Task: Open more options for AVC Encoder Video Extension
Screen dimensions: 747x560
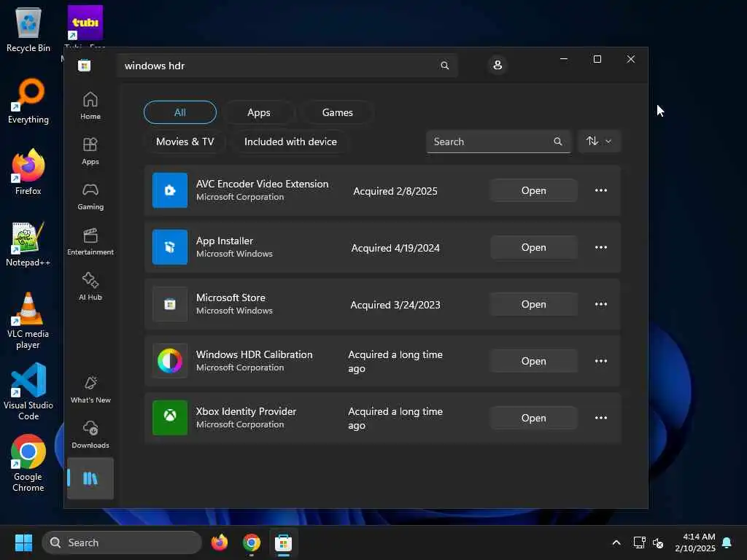Action: pos(601,190)
